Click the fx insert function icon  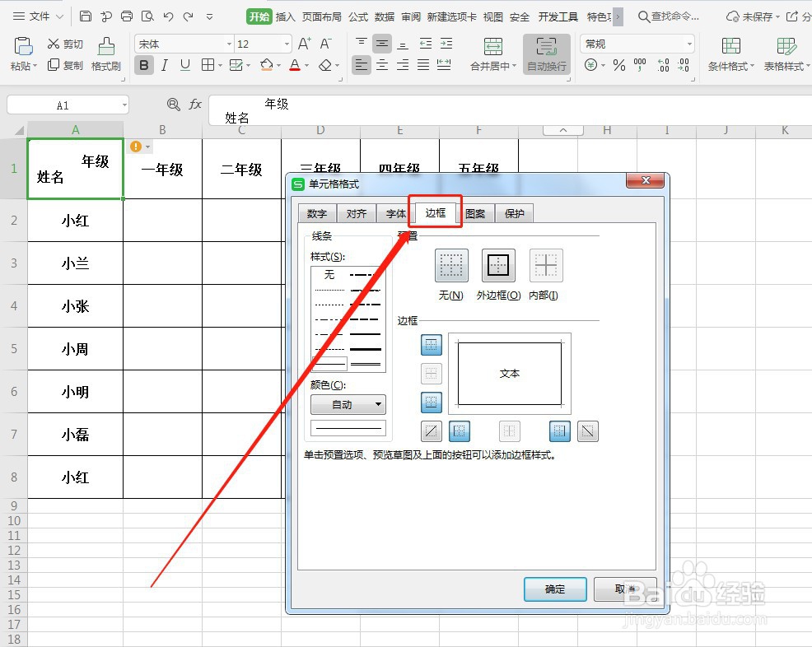[194, 104]
